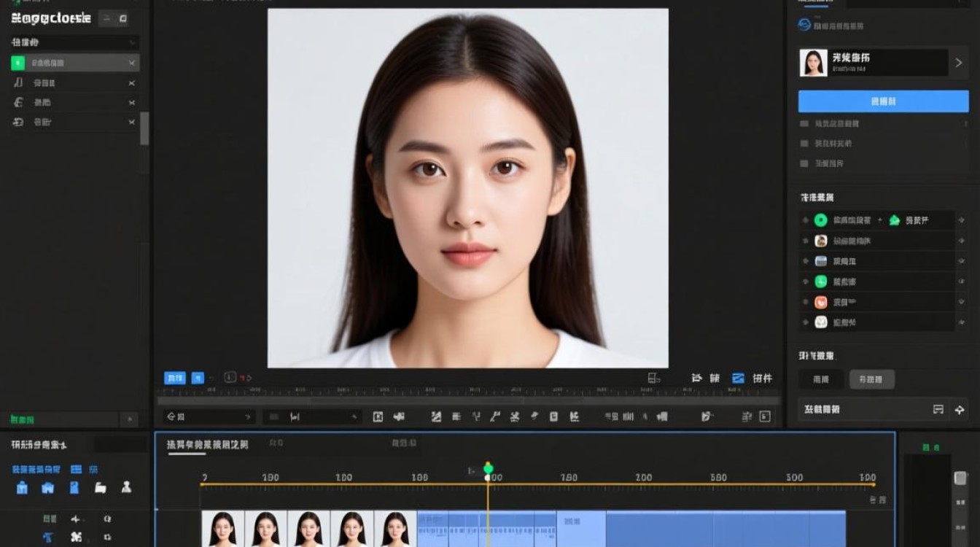Click the document page icon in the edit toolbar
The height and width of the screenshot is (547, 980).
[553, 417]
